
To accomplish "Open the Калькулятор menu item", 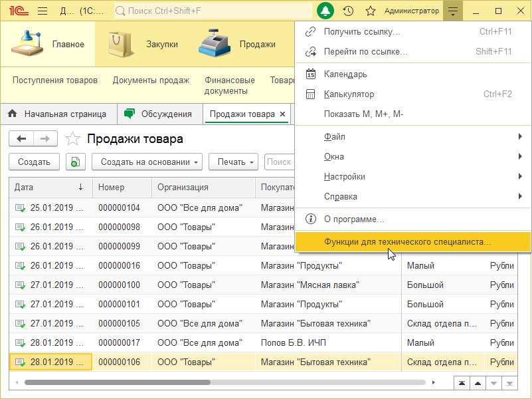I will click(349, 94).
